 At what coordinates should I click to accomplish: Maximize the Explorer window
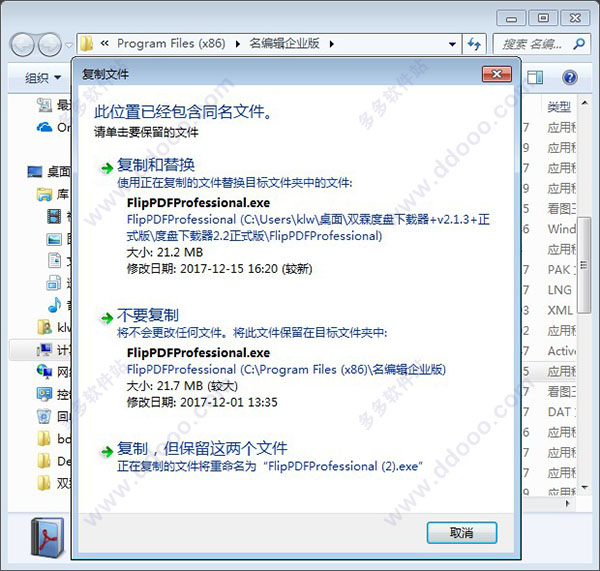click(x=543, y=18)
